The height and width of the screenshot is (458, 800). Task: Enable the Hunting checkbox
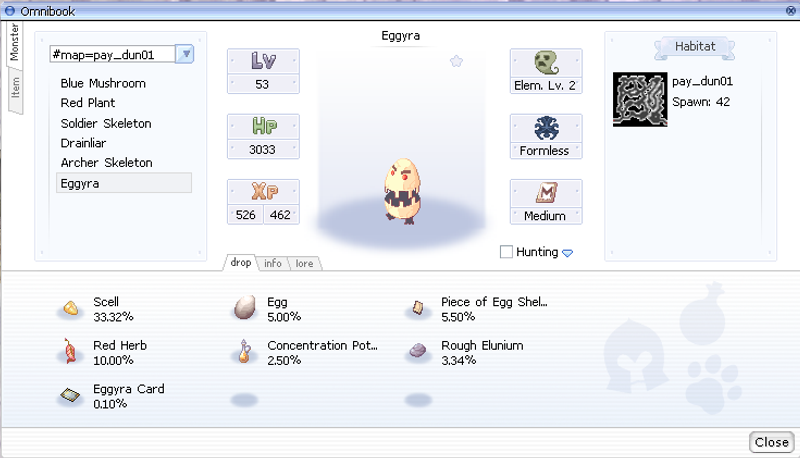[x=506, y=251]
